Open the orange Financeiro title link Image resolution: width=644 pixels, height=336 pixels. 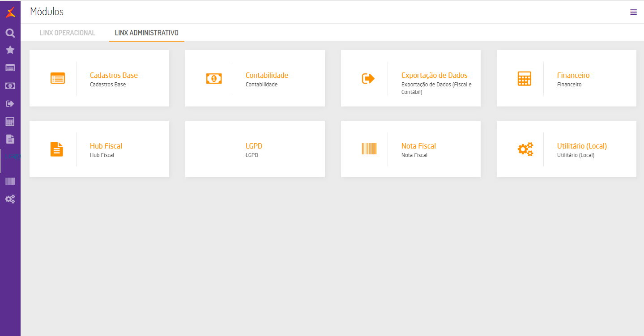pos(573,75)
